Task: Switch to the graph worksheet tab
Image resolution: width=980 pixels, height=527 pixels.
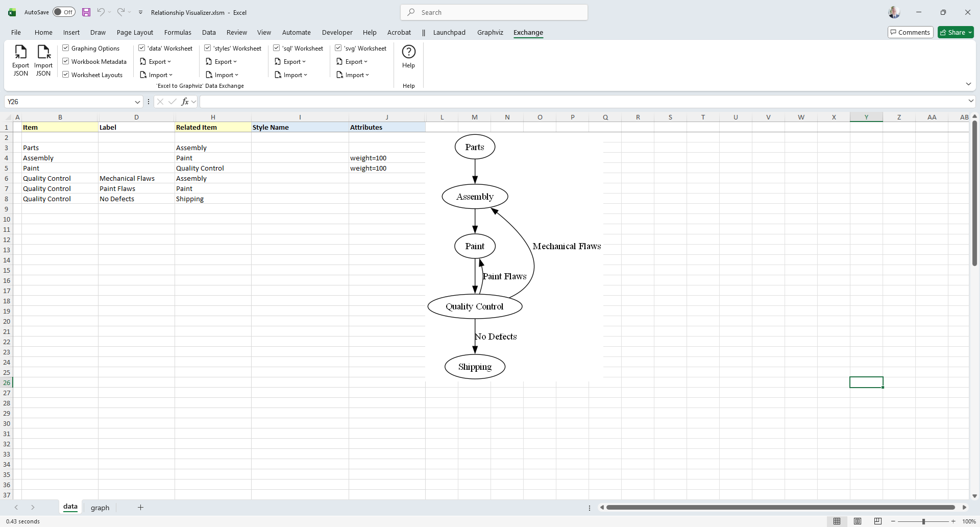Action: coord(100,508)
